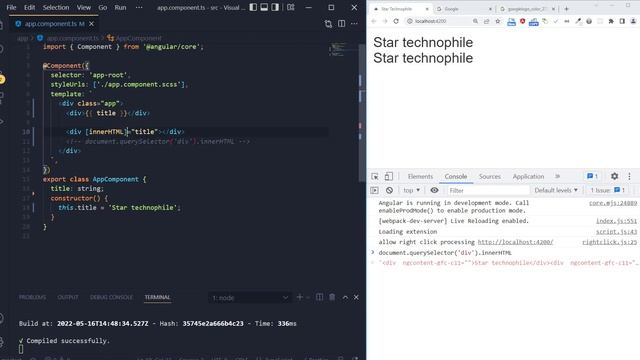This screenshot has height=360, width=640.
Task: Open the 'top' JavaScript context dropdown
Action: pyautogui.click(x=411, y=190)
